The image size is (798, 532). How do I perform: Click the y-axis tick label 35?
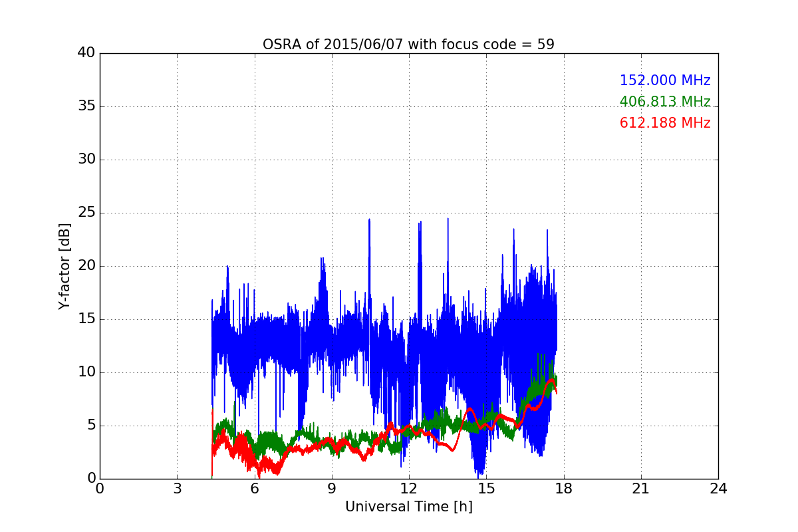click(x=86, y=106)
